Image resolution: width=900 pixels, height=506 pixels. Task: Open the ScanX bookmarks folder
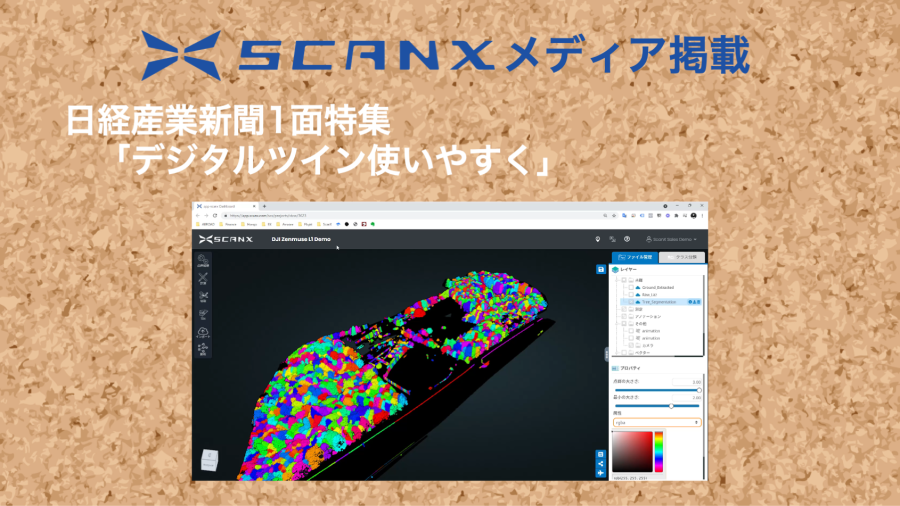click(324, 224)
